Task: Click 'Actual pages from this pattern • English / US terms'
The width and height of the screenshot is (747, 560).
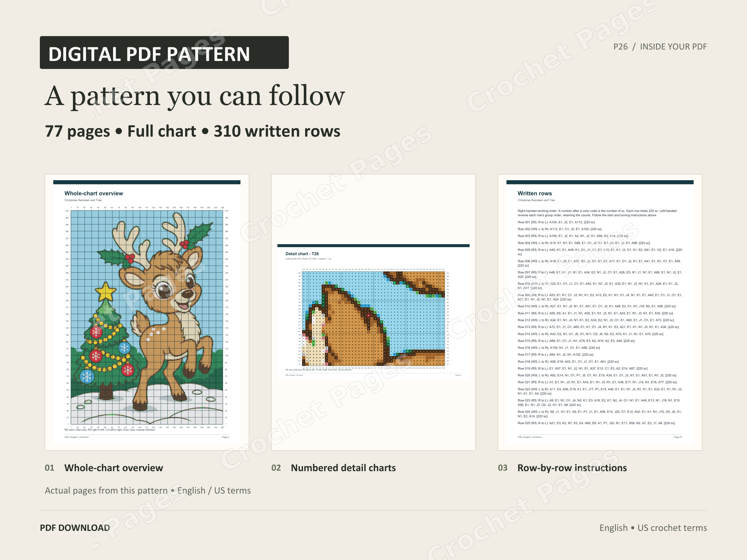Action: click(148, 491)
